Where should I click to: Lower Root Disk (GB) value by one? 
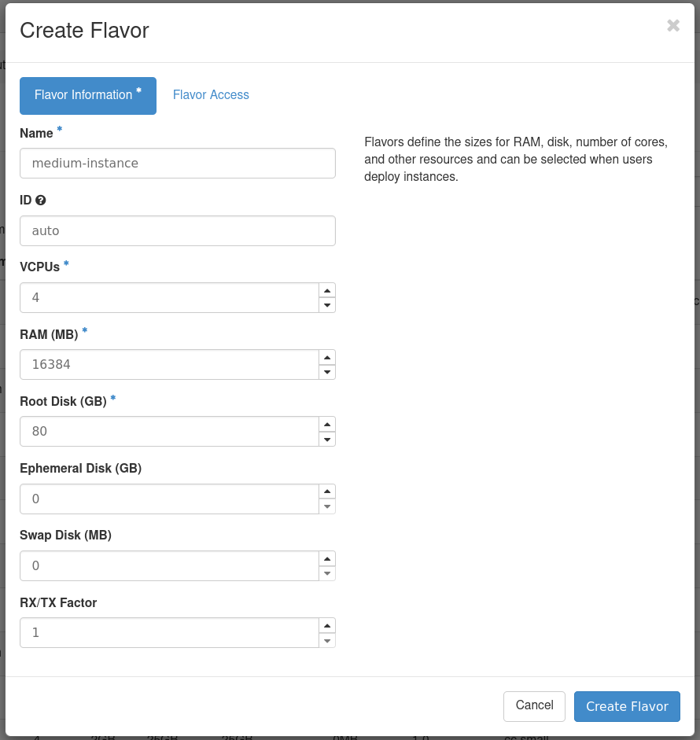click(327, 439)
